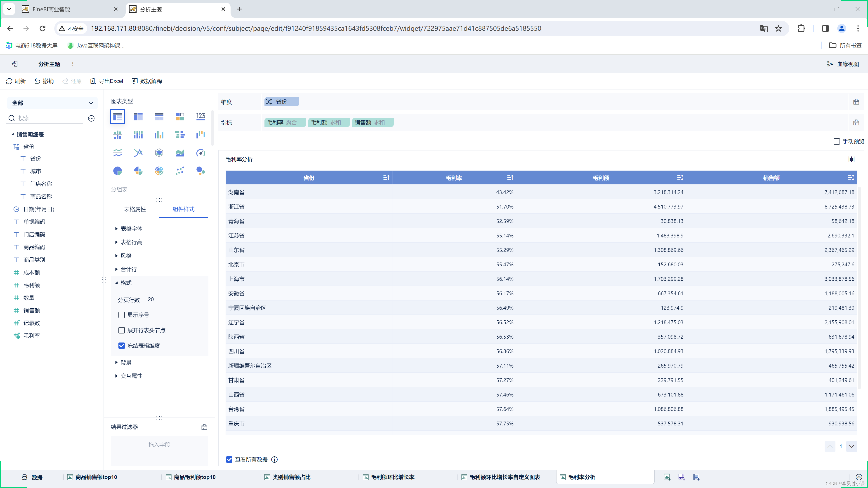Image resolution: width=868 pixels, height=488 pixels.
Task: Click the sort icon in 销售额 column header
Action: pos(851,178)
